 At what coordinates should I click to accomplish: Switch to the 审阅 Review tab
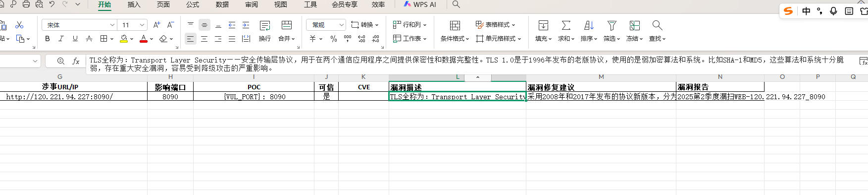click(252, 4)
